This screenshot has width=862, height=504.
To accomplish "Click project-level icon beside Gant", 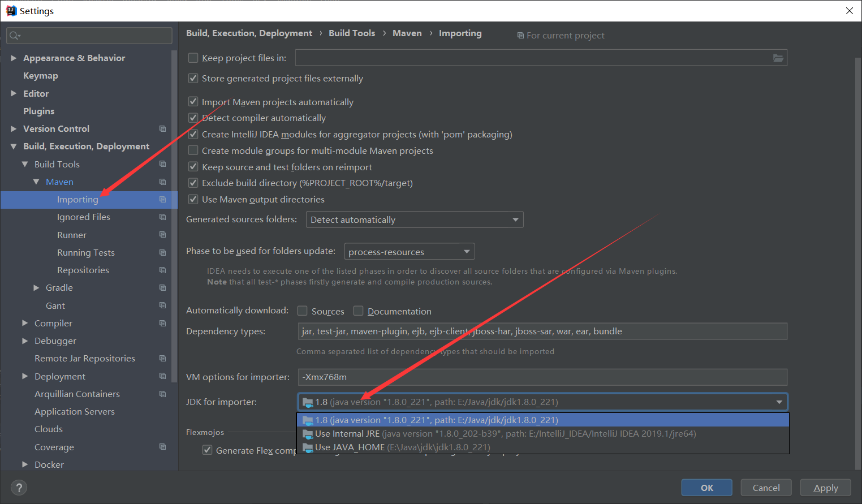I will tap(162, 305).
